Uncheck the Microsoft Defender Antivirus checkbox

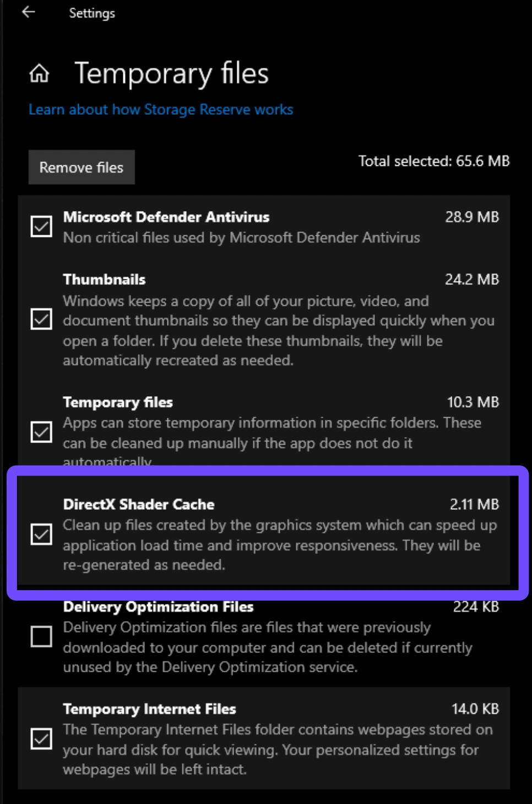[41, 226]
